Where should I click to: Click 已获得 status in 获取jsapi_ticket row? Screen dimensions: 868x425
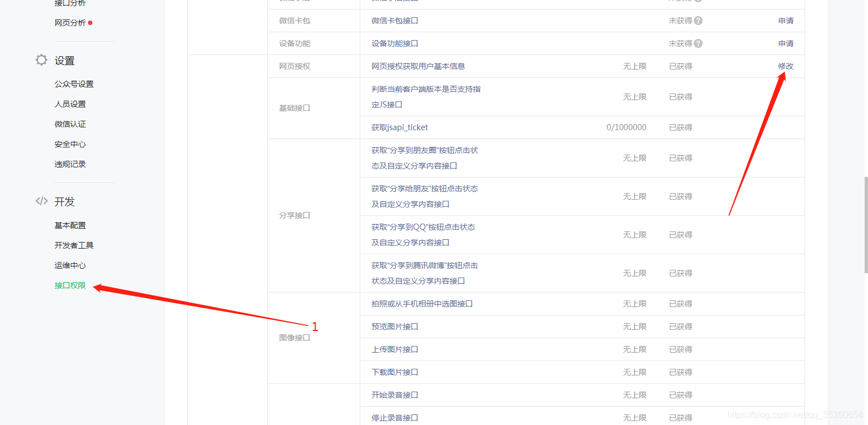pos(680,127)
